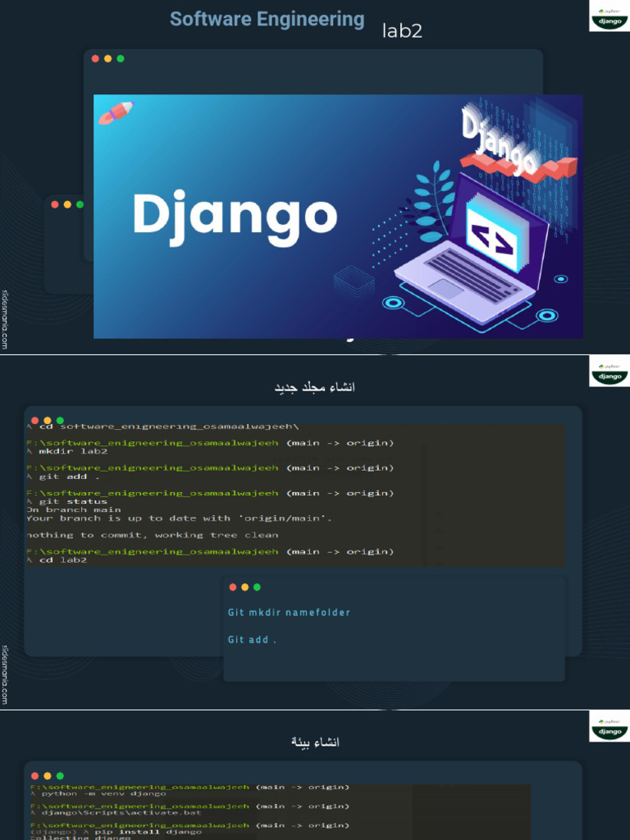Select the "Git mkdir namefolder" note
Screen dimensions: 630x840
point(289,612)
